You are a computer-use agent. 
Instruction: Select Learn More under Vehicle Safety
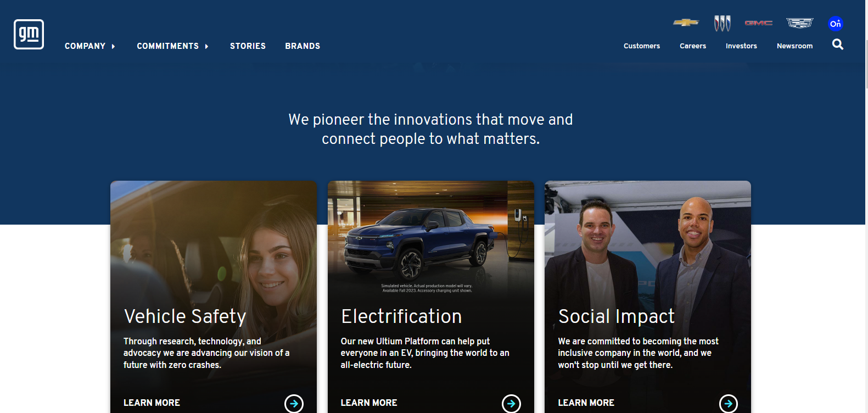(152, 403)
